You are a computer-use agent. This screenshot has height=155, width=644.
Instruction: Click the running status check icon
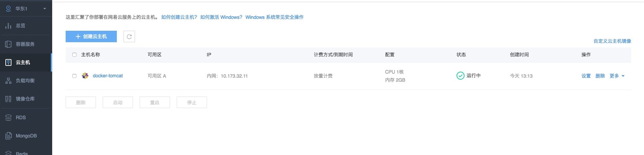coord(460,76)
